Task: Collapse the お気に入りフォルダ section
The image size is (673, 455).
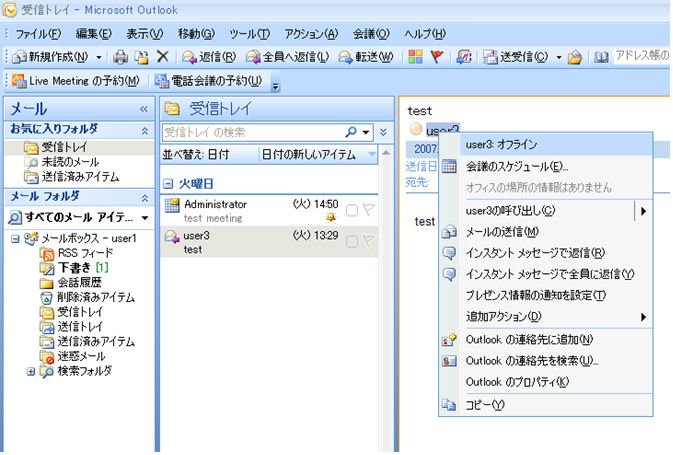Action: coord(145,130)
